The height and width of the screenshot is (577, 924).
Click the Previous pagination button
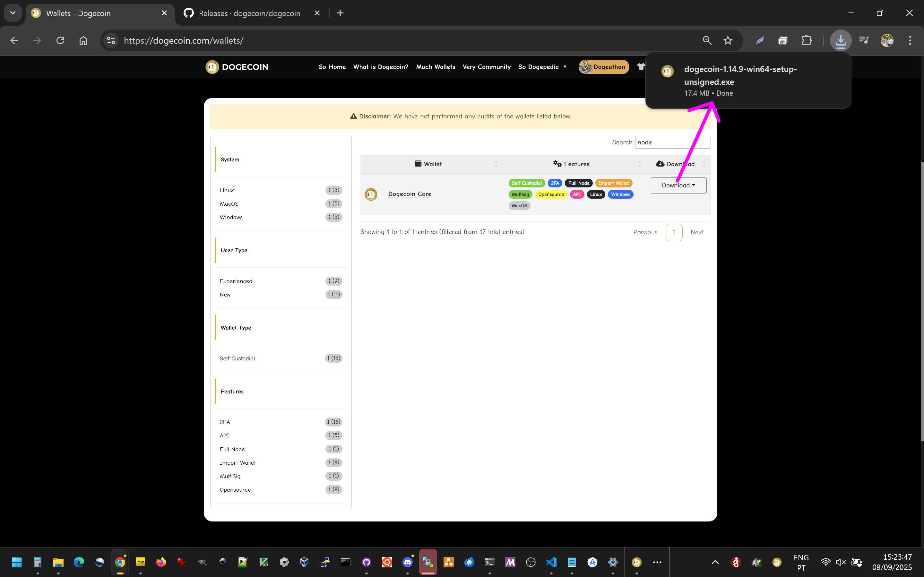pos(645,232)
